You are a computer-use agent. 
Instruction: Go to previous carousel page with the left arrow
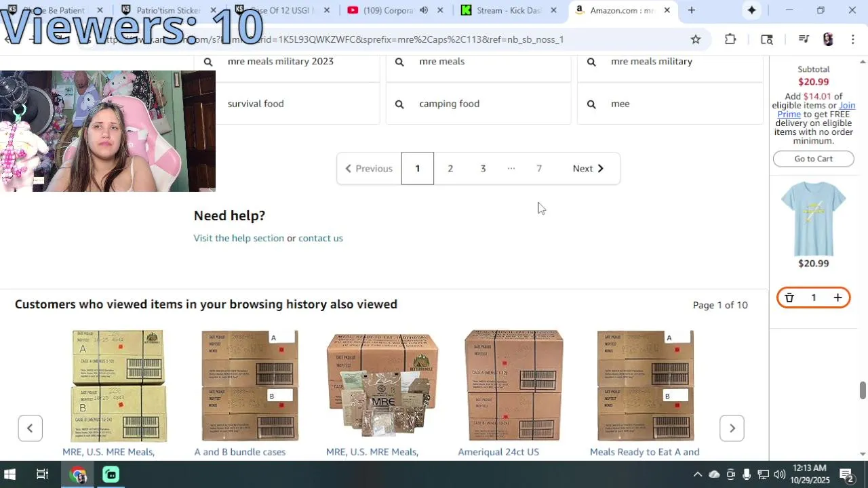click(30, 428)
